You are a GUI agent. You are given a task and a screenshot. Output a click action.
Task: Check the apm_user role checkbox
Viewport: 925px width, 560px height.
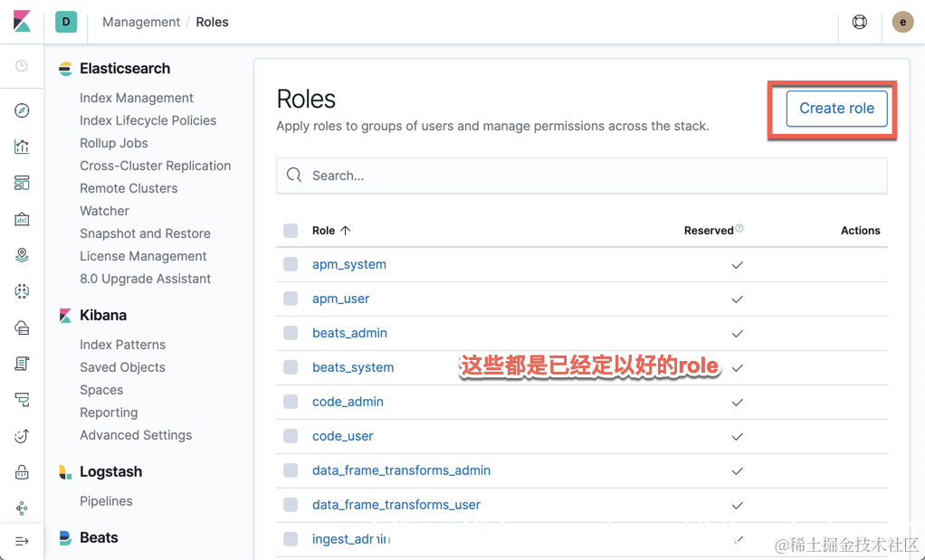pos(291,299)
